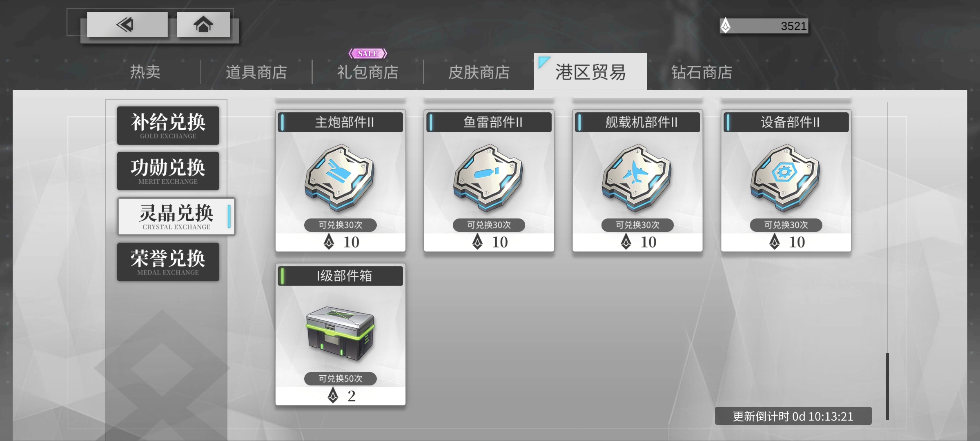Switch to the 道具商店 tab
This screenshot has height=441, width=980.
click(256, 72)
